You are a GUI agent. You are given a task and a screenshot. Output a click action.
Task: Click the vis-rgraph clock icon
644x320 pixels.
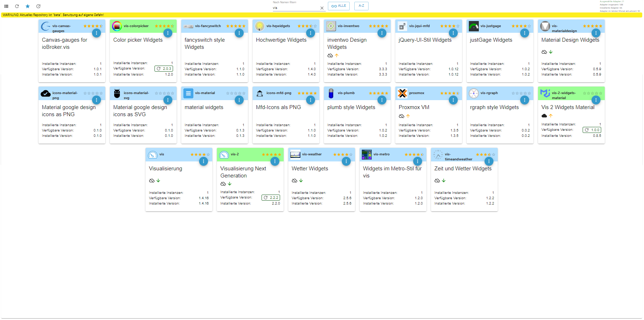click(473, 93)
